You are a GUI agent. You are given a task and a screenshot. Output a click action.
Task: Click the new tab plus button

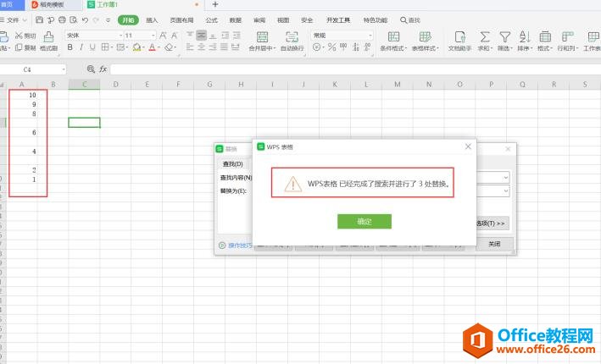[215, 4]
